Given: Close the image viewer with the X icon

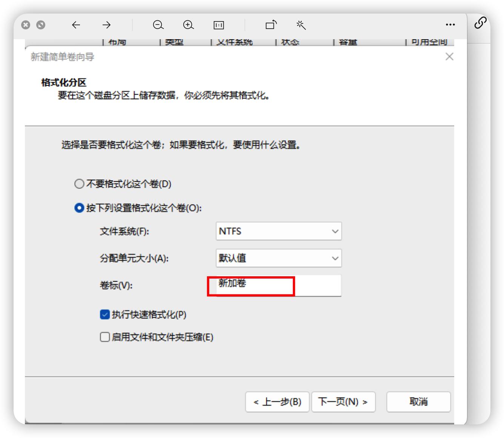Looking at the screenshot, I should (26, 25).
